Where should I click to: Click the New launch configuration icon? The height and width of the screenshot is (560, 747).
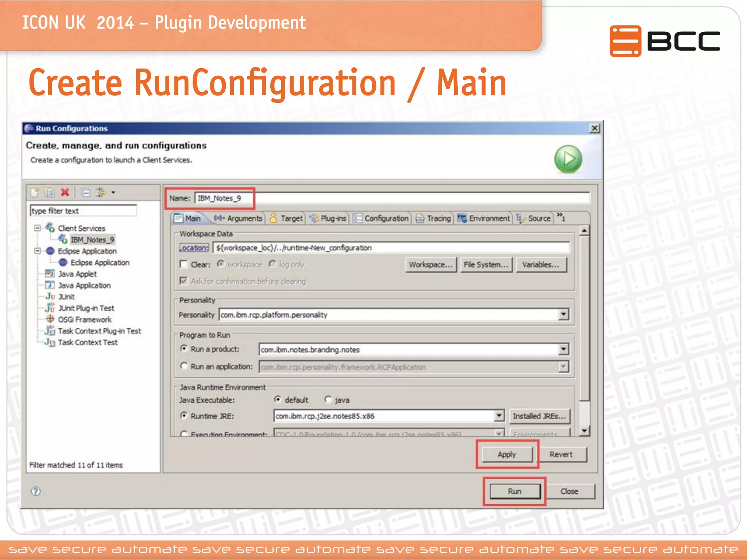click(x=35, y=192)
